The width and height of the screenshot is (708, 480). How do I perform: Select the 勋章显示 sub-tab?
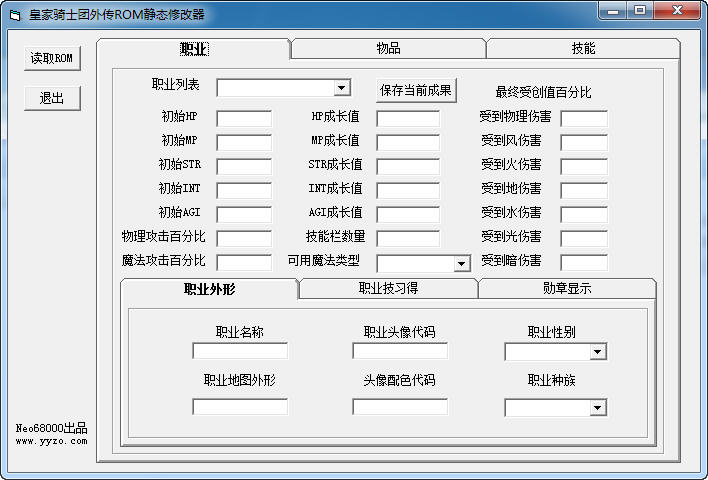tap(567, 288)
